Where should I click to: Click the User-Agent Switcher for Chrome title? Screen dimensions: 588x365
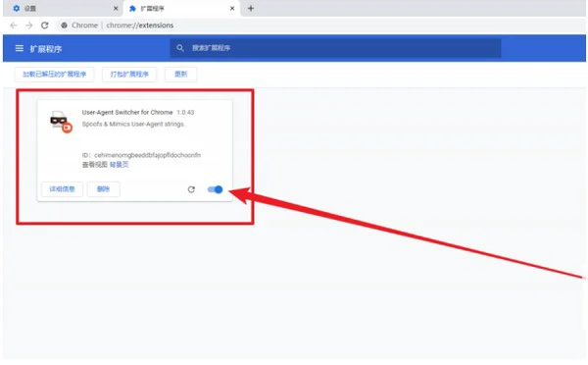pos(127,112)
